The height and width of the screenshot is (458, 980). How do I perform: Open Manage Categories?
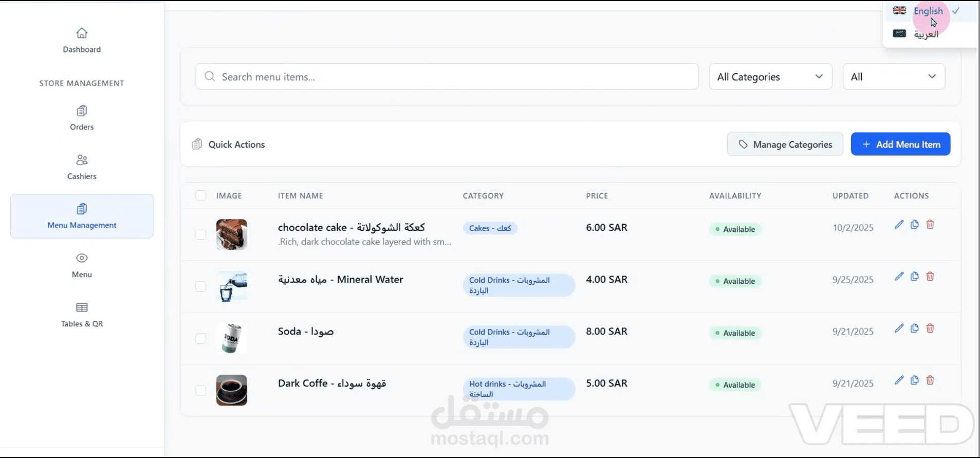click(785, 144)
